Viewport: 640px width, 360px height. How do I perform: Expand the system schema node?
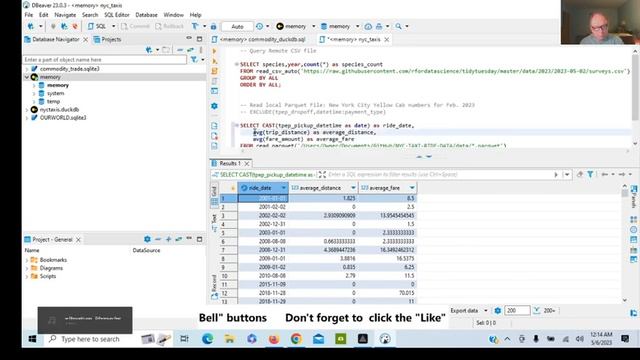[34, 93]
